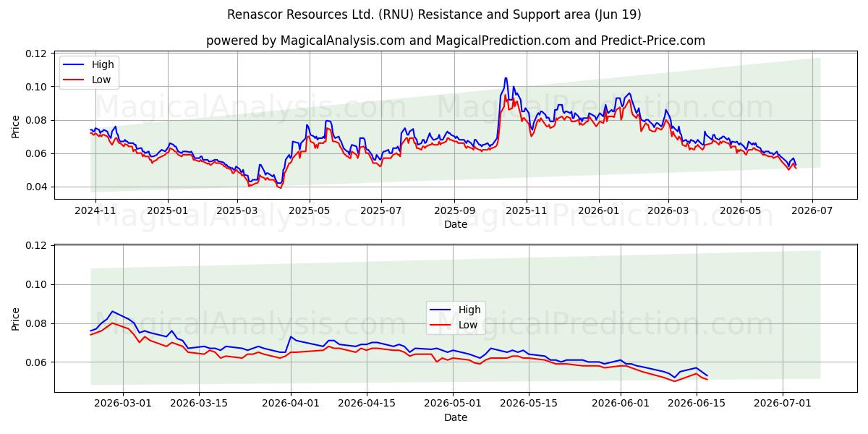The image size is (868, 434).
Task: Click the price peak near 2025-11 on top chart
Action: (506, 78)
